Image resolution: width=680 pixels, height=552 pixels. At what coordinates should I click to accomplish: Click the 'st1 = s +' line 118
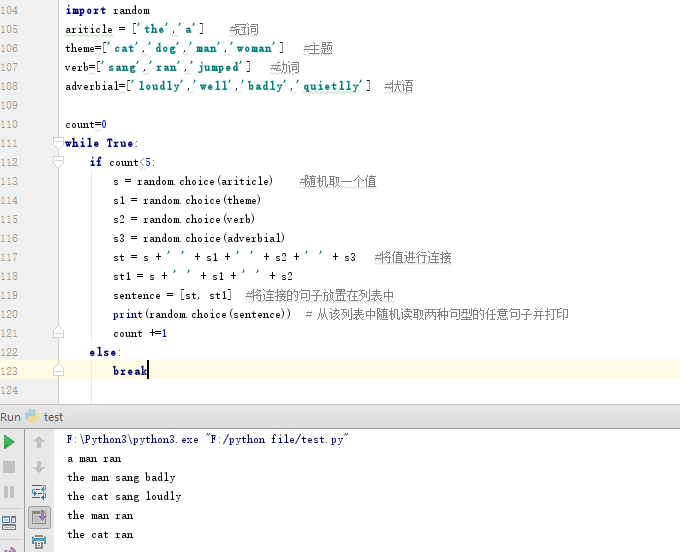203,276
